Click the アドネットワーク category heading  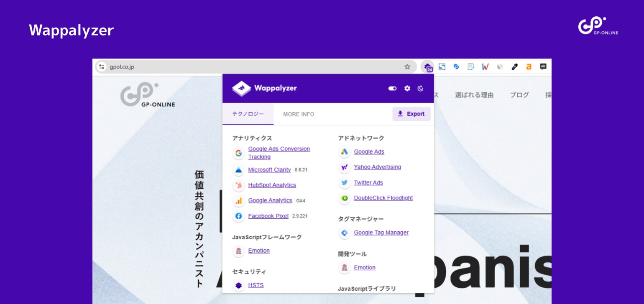point(361,138)
